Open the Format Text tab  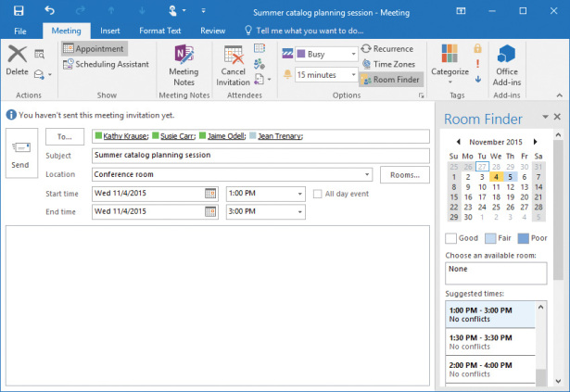point(158,31)
